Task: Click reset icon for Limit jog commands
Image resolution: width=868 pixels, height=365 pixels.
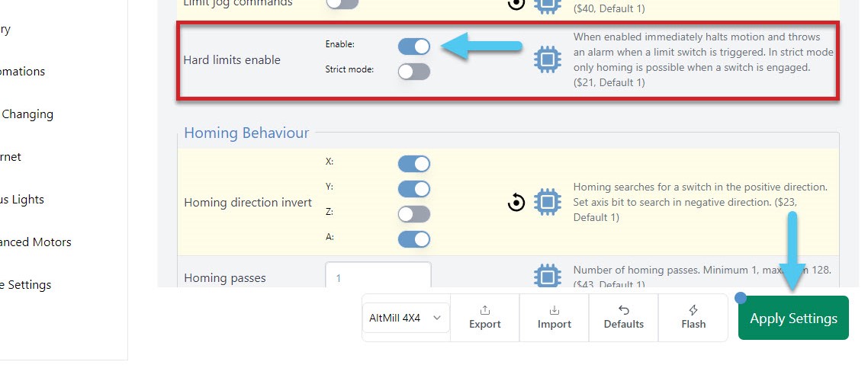Action: [516, 4]
